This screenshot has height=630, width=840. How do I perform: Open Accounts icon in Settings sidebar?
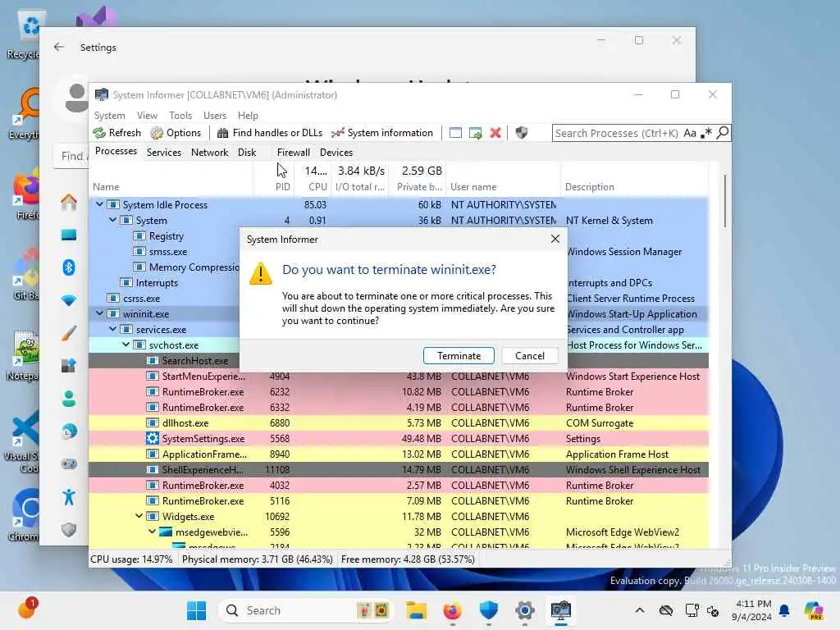[69, 399]
